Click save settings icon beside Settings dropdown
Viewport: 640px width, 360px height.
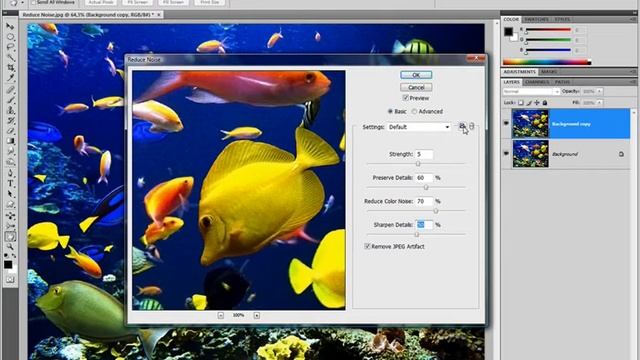click(x=462, y=127)
